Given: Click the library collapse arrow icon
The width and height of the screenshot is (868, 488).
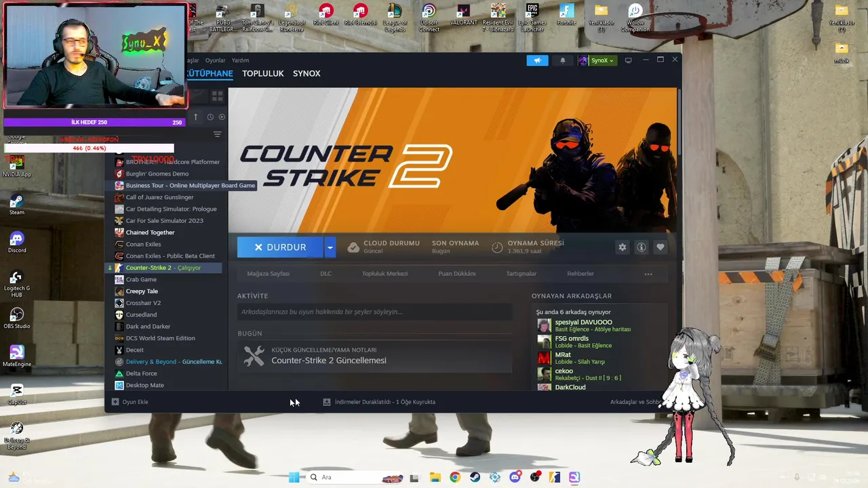Looking at the screenshot, I should (196, 117).
